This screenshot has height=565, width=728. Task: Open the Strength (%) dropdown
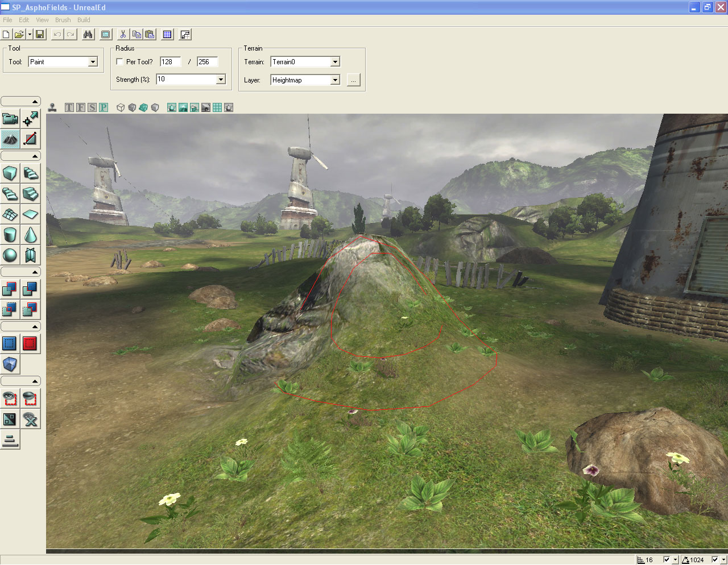pyautogui.click(x=221, y=80)
